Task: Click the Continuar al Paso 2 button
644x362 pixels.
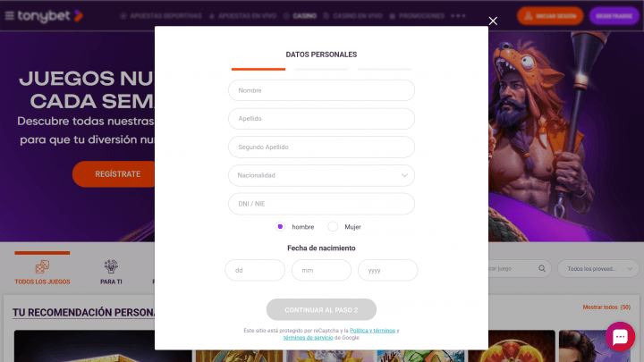Action: point(321,309)
